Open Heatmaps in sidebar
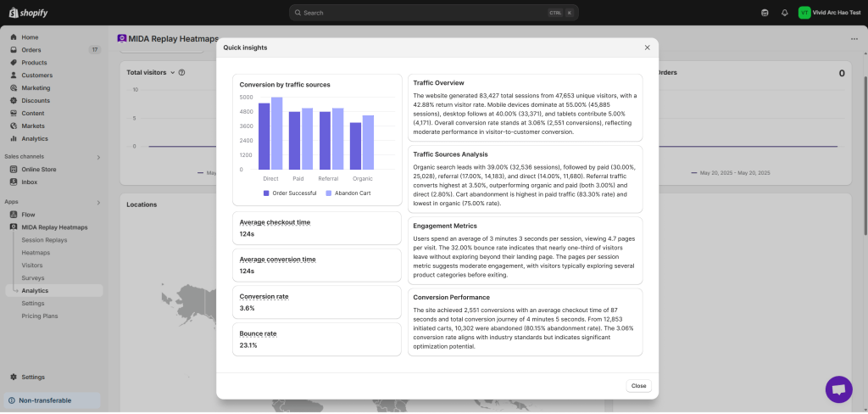868x414 pixels. [x=36, y=253]
